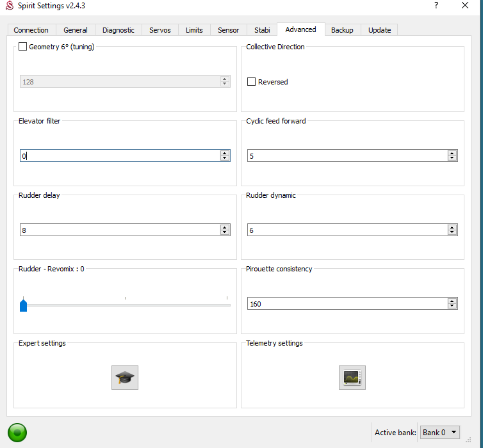The image size is (483, 448).
Task: Increase Pirouette consistency value with up arrow
Action: [x=452, y=301]
